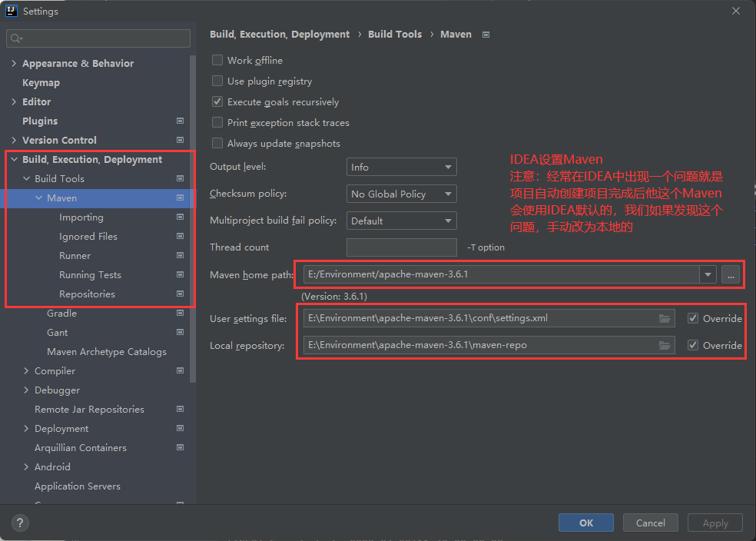
Task: Click the project-level icon beside Remote Jar Repositories
Action: (181, 410)
